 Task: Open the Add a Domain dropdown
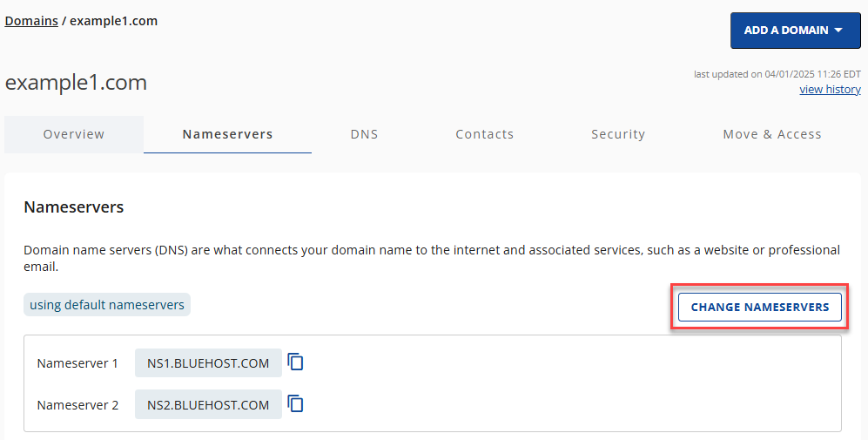tap(793, 30)
